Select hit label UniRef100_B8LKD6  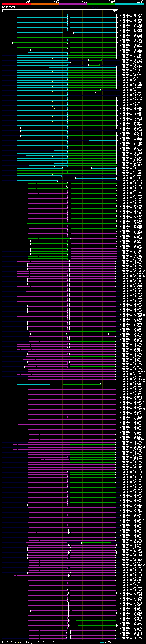coord(131,30)
